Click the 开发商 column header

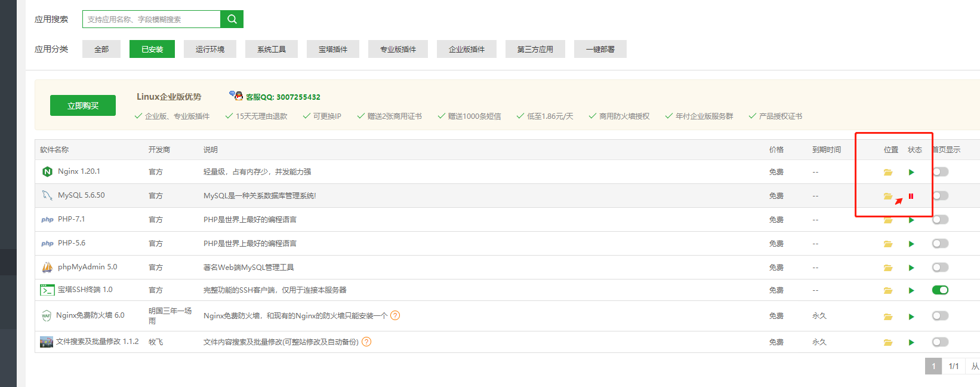(159, 150)
